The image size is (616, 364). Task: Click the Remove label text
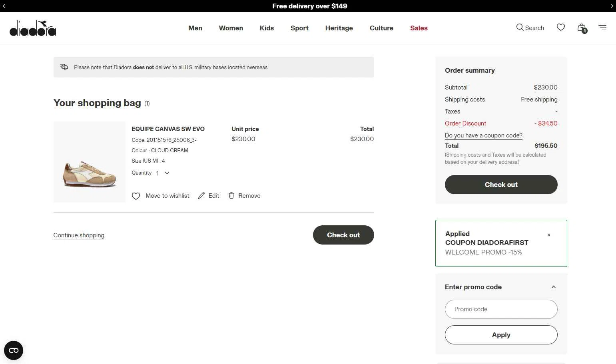[x=249, y=196]
